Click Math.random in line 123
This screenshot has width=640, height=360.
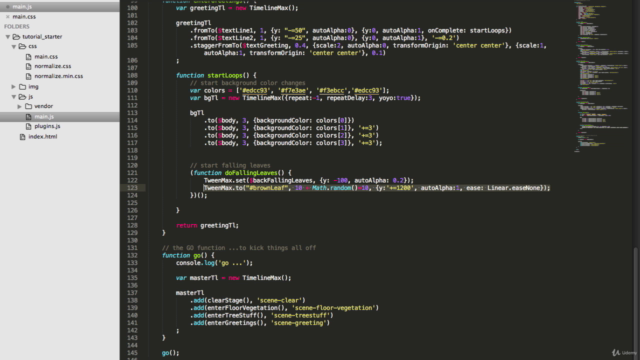click(331, 188)
